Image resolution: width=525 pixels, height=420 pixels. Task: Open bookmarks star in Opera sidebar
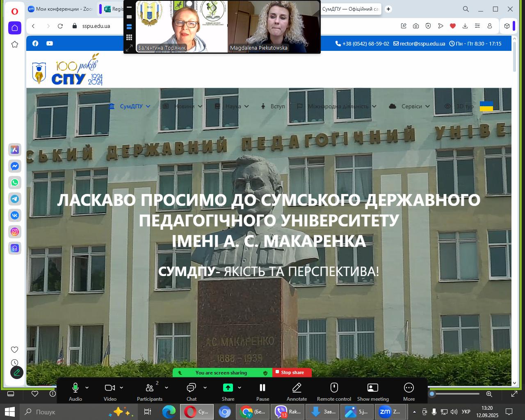click(x=15, y=44)
